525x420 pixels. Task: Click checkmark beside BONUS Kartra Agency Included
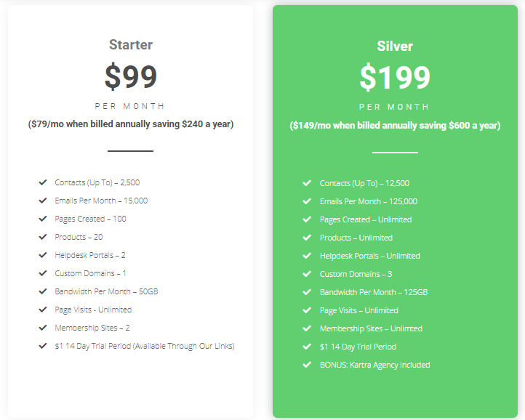pos(307,365)
